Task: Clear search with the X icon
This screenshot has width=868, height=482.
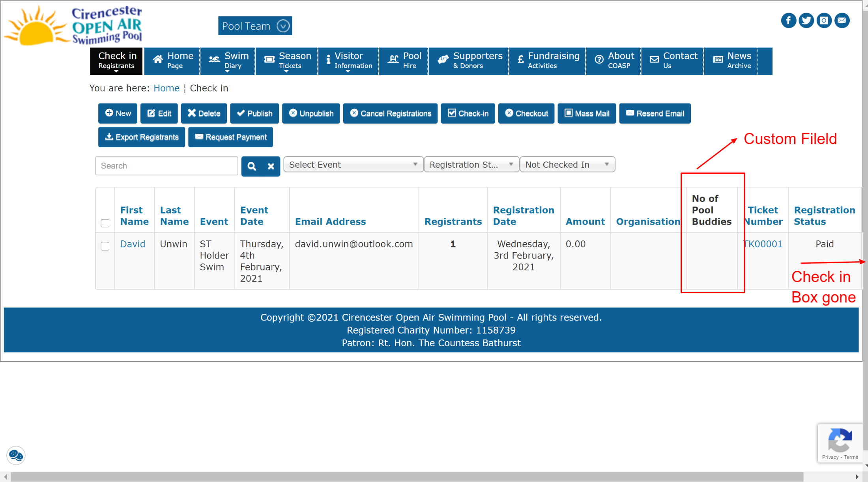Action: [x=271, y=166]
